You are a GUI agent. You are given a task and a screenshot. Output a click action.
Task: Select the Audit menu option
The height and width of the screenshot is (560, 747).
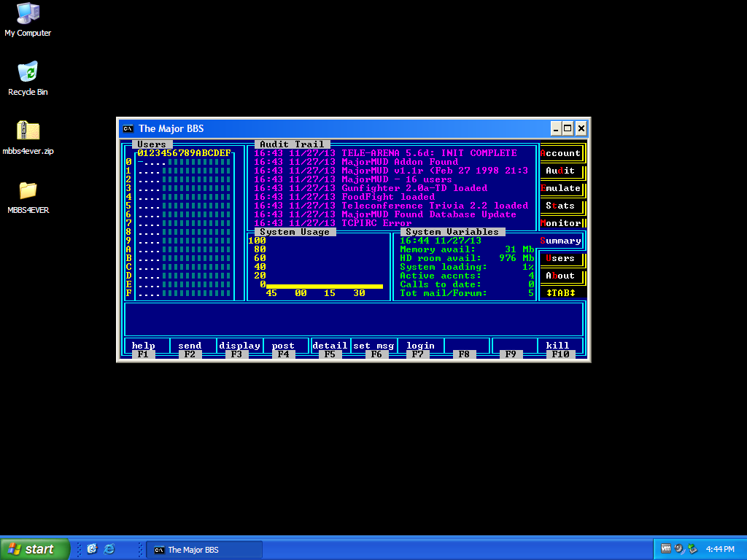click(x=561, y=171)
